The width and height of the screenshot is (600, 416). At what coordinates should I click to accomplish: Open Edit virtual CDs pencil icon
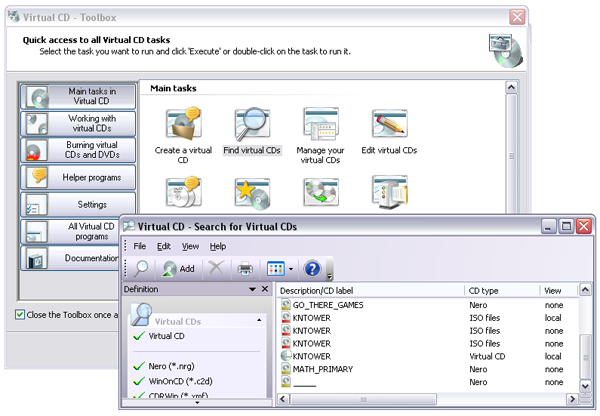point(390,123)
